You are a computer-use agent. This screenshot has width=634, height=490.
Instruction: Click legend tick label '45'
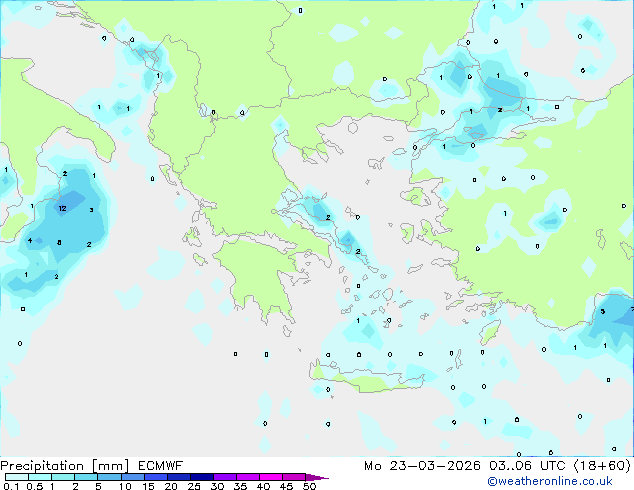(x=286, y=486)
